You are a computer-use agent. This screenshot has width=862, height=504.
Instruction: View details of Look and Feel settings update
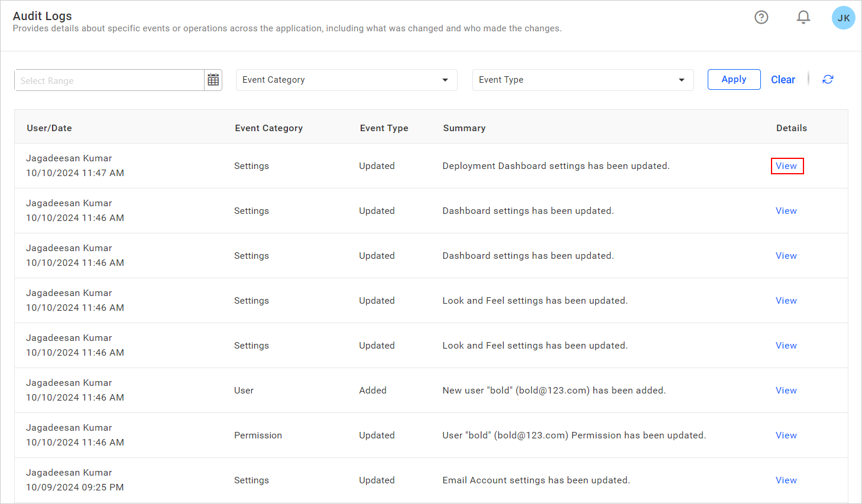click(786, 300)
